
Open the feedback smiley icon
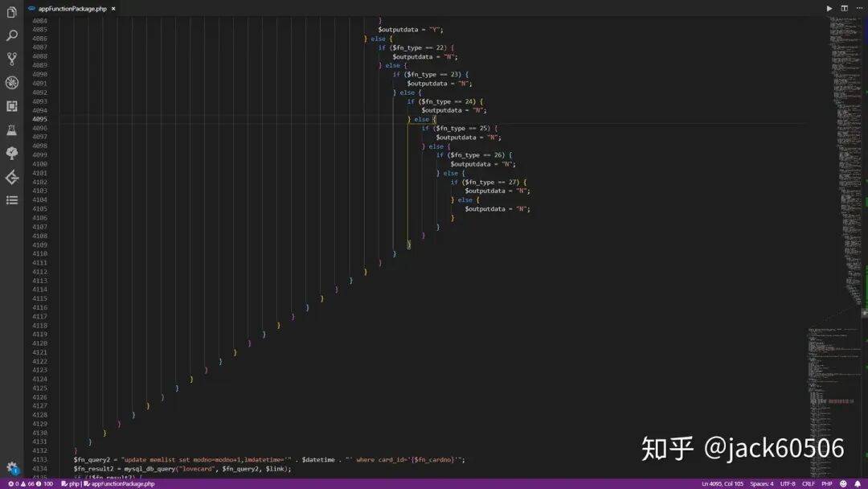pos(843,484)
